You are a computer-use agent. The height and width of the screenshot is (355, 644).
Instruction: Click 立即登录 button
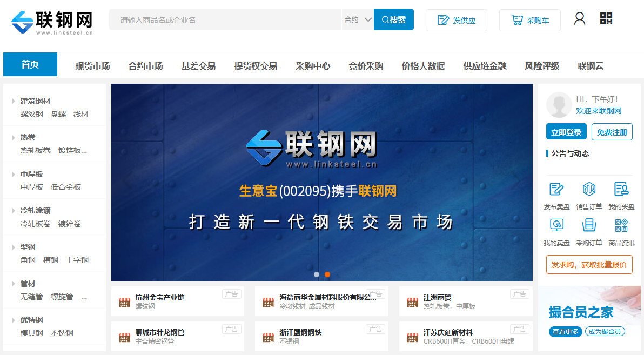566,132
